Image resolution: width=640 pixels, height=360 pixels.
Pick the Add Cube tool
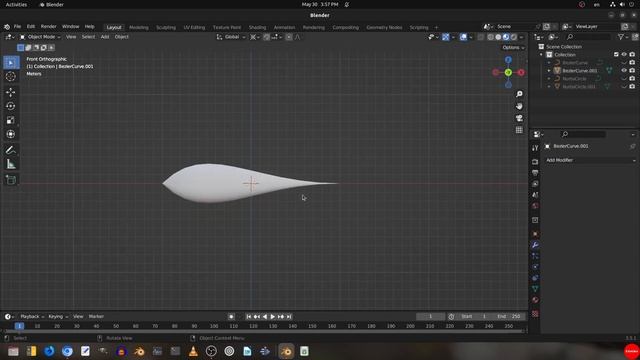coord(11,180)
